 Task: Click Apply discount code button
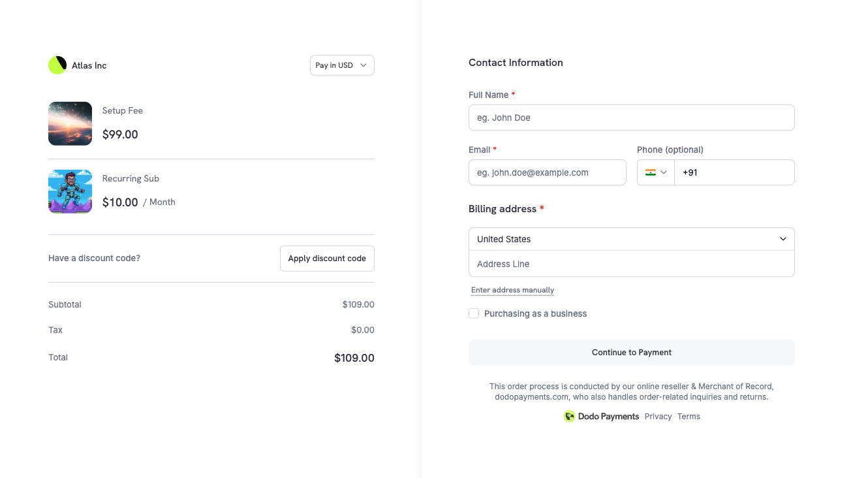click(x=327, y=259)
